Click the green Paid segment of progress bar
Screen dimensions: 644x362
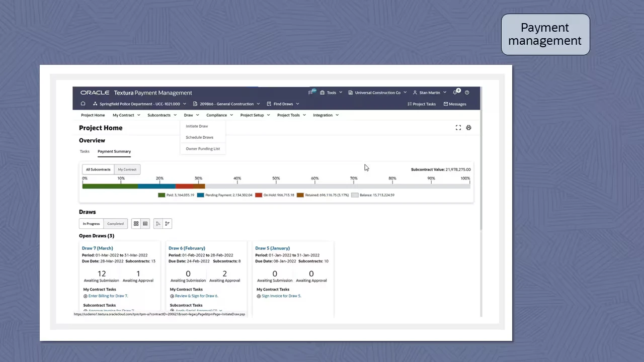pyautogui.click(x=110, y=186)
